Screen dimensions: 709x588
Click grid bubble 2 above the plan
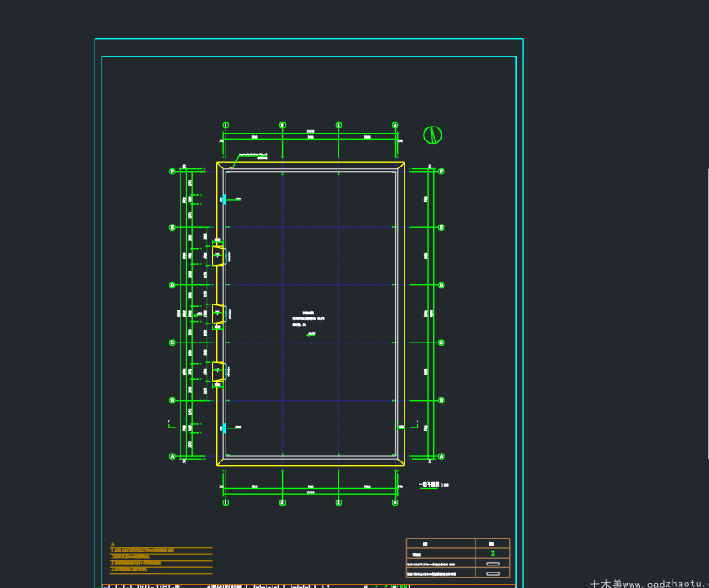click(x=282, y=125)
